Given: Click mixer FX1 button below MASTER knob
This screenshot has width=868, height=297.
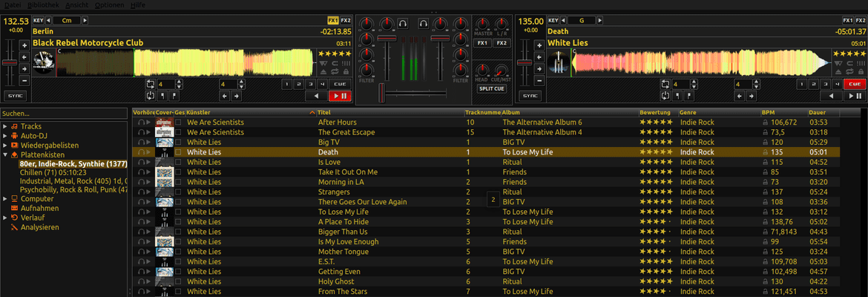Looking at the screenshot, I should [x=482, y=43].
